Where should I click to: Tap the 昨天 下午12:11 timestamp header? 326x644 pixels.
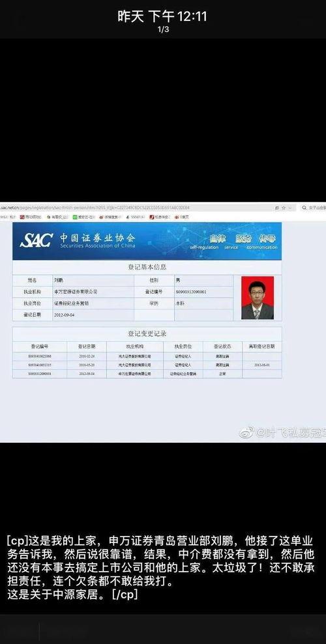pyautogui.click(x=163, y=16)
